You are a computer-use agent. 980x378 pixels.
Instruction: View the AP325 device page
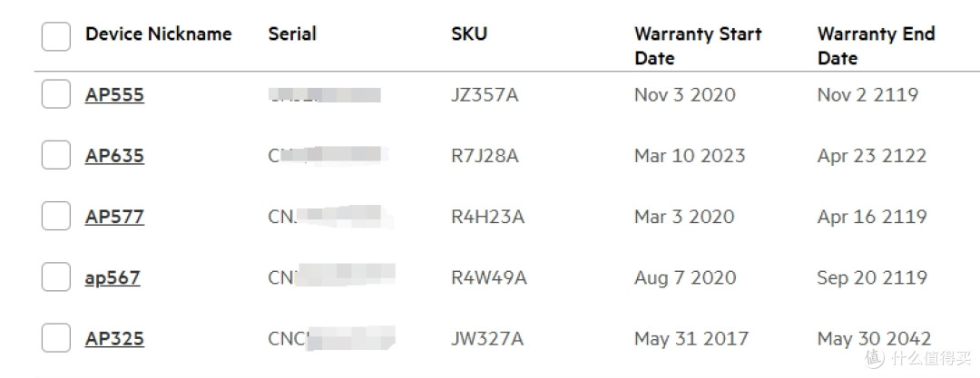point(114,338)
